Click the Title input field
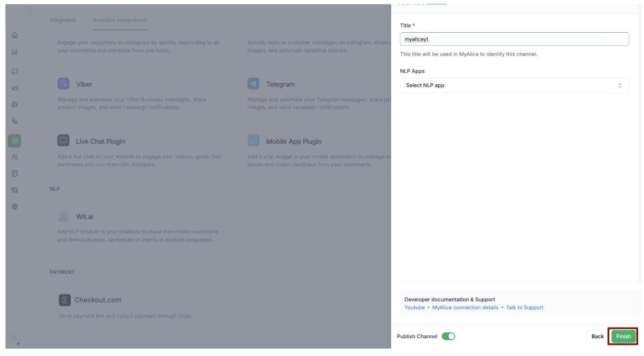This screenshot has width=644, height=356. coord(514,39)
